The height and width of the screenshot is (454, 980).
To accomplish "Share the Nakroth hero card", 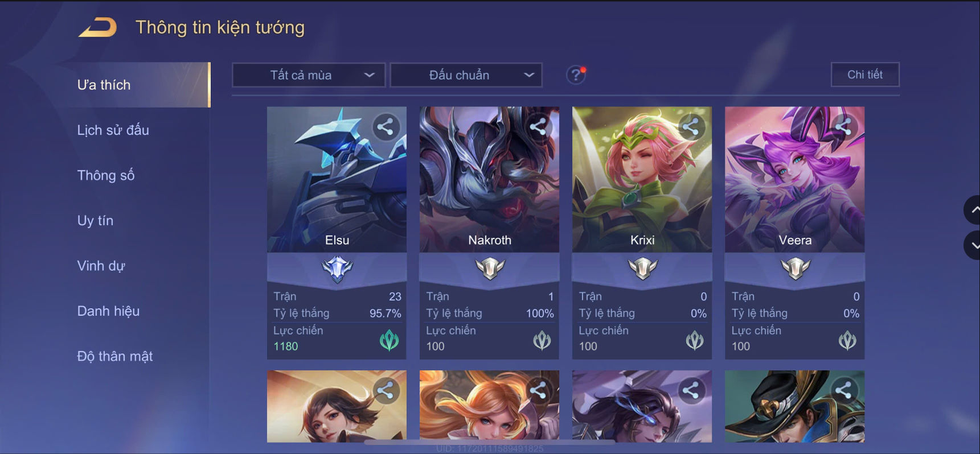I will click(x=538, y=126).
